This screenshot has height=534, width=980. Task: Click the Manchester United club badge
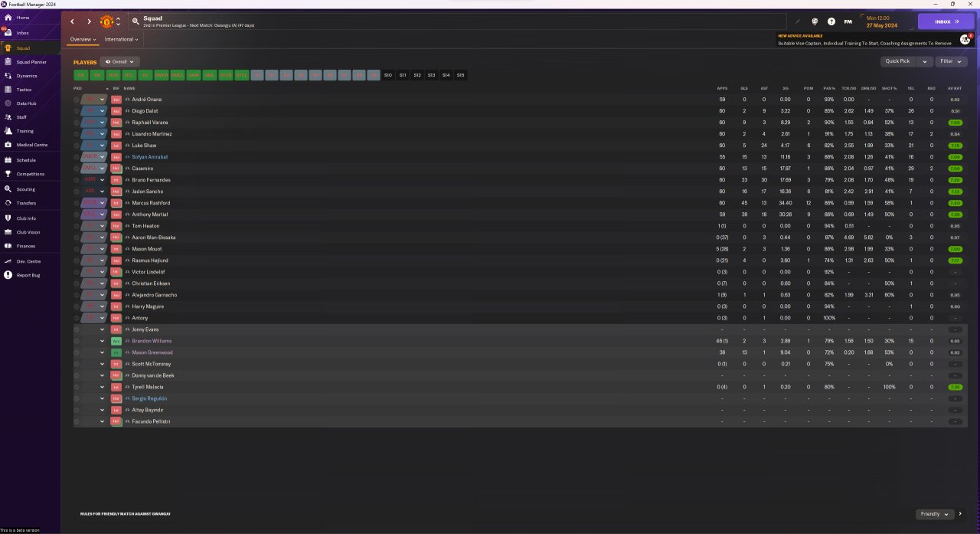click(107, 21)
